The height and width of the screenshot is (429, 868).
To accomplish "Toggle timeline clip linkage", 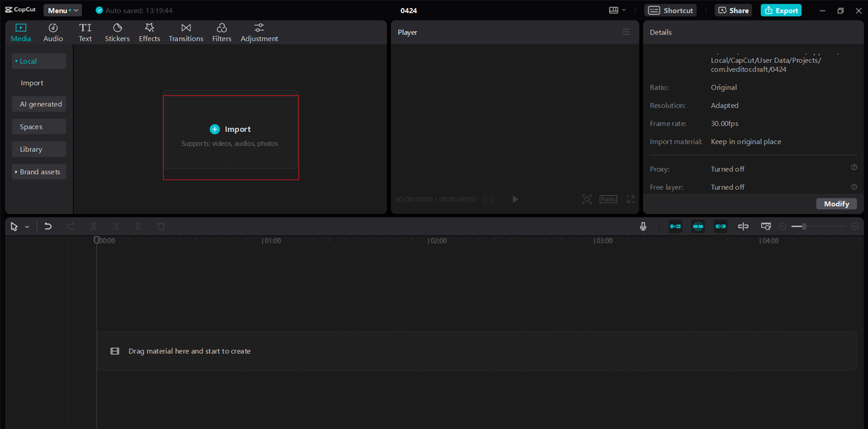I will (x=721, y=226).
